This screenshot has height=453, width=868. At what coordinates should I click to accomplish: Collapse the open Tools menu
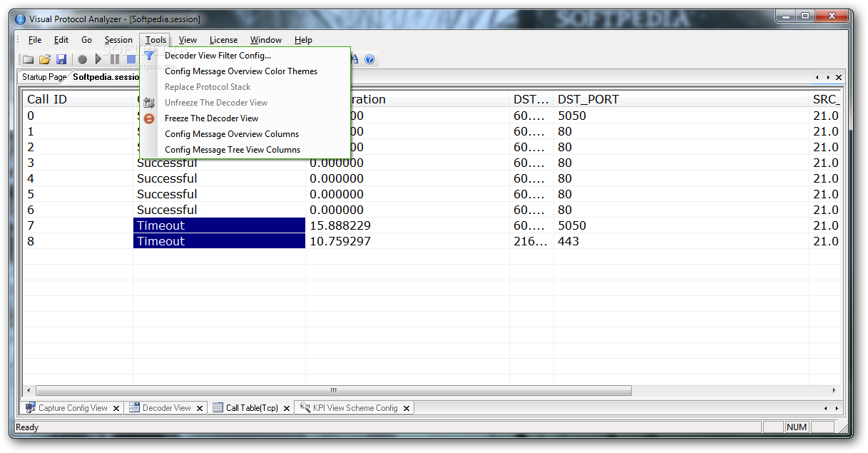coord(156,40)
